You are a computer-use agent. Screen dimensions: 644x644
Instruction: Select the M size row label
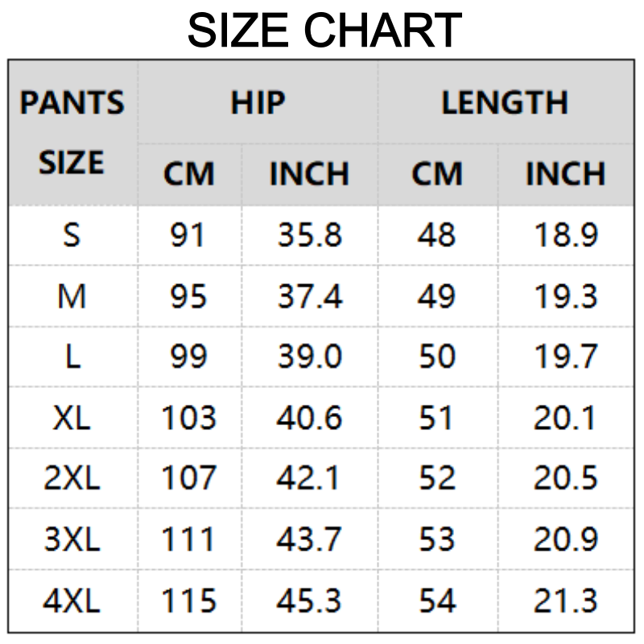tap(72, 297)
